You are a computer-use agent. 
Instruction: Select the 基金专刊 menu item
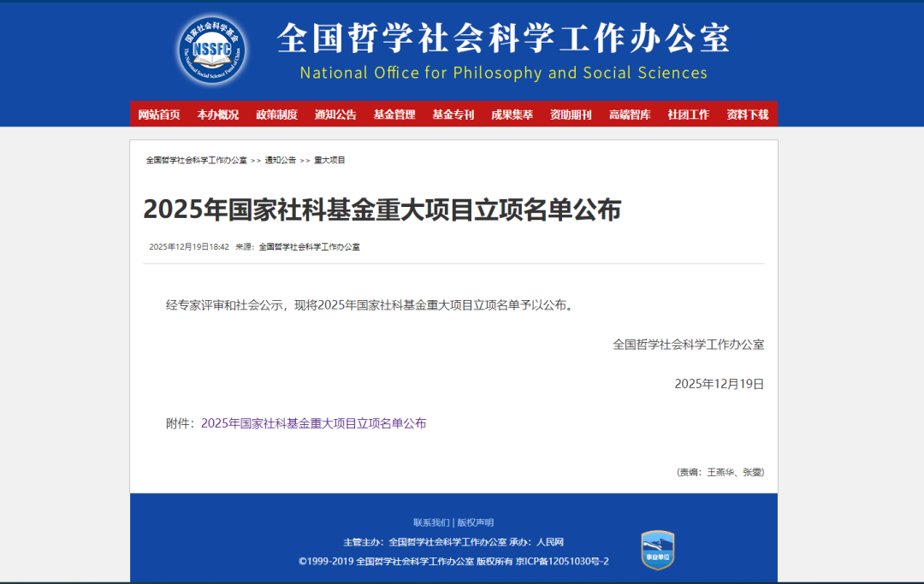click(x=453, y=115)
